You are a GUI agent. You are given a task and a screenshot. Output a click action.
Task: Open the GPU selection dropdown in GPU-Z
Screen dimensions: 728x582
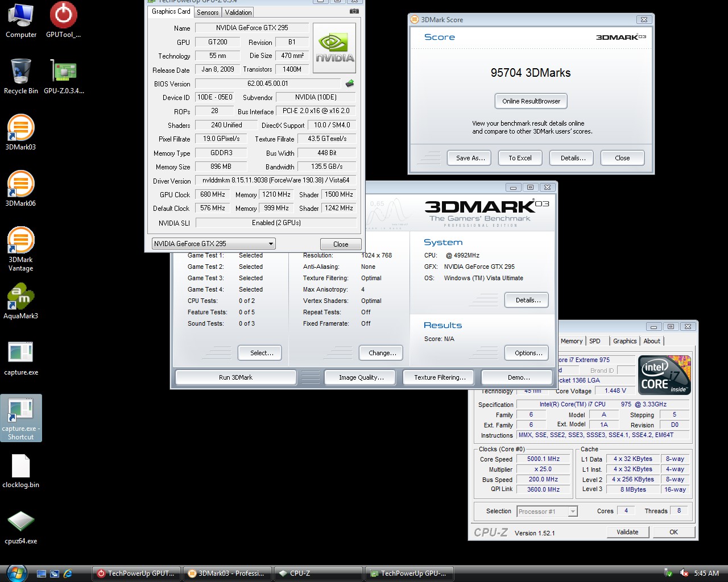pyautogui.click(x=213, y=243)
